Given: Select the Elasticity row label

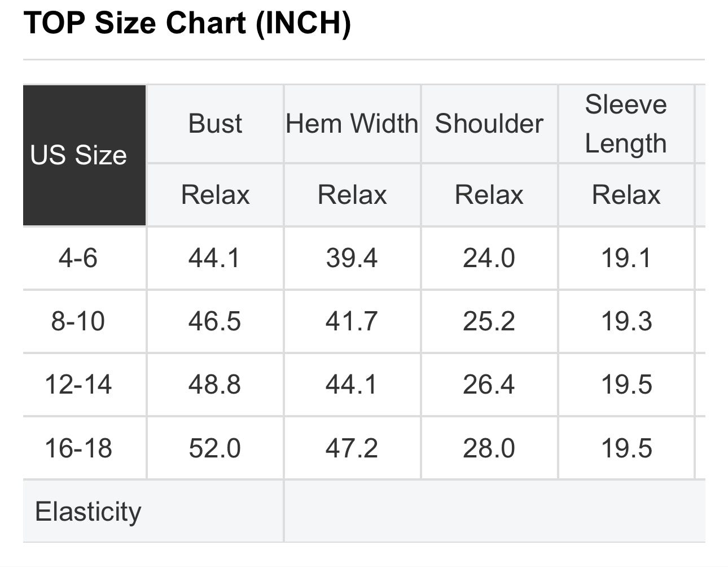Looking at the screenshot, I should click(x=88, y=512).
